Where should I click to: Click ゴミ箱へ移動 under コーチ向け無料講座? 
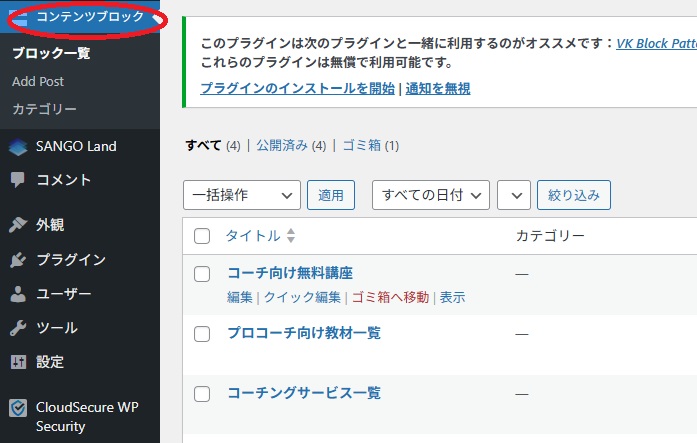pos(390,297)
